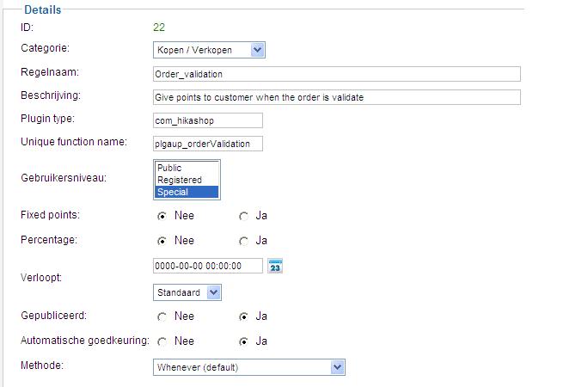This screenshot has height=387, width=588.
Task: Select Ja for Percentage
Action: pyautogui.click(x=244, y=241)
